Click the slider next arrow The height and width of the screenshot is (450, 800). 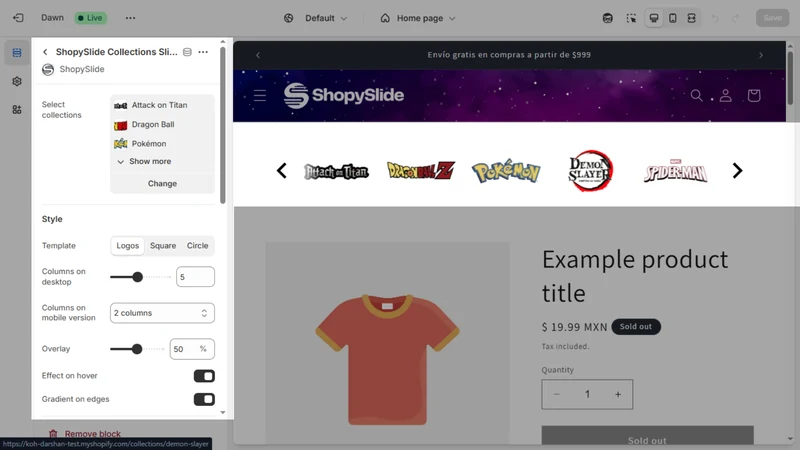pos(737,170)
